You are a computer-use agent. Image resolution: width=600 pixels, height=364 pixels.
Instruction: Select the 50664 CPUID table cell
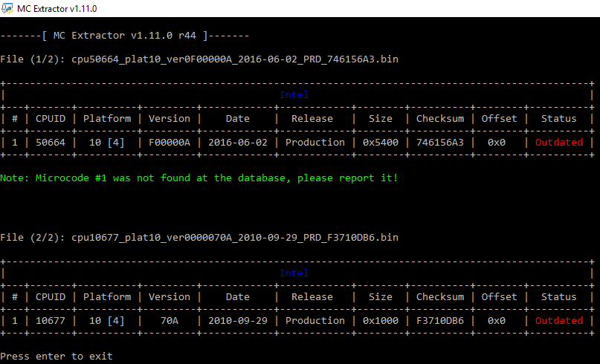coord(51,143)
